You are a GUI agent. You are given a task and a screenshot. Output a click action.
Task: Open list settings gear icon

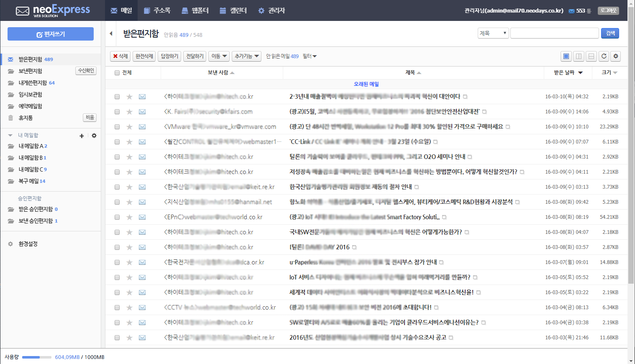tap(616, 56)
